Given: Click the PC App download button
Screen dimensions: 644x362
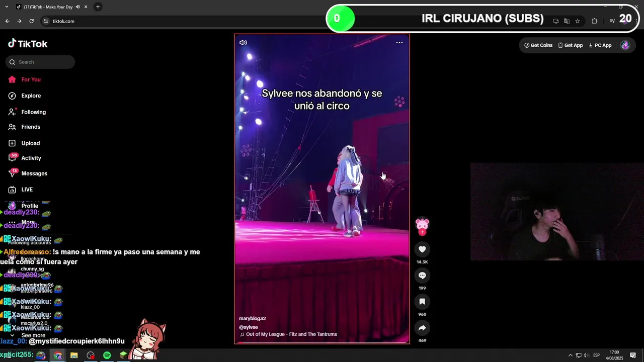Looking at the screenshot, I should (600, 45).
